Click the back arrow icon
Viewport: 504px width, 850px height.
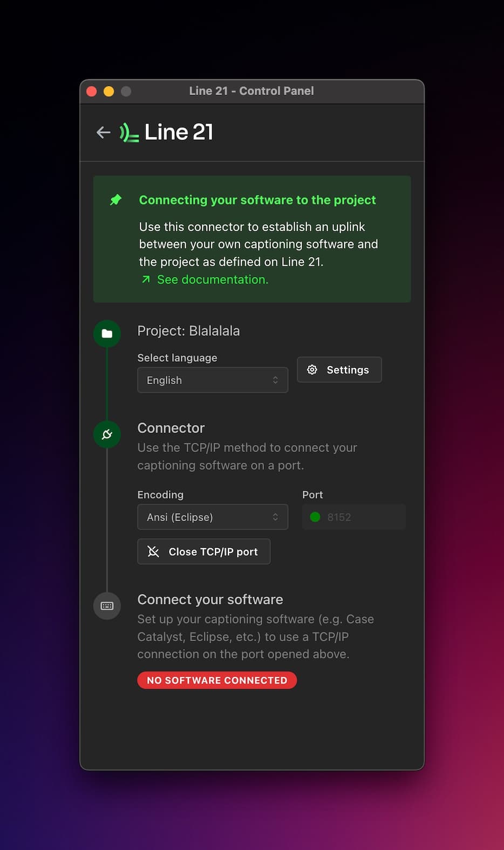click(x=103, y=132)
